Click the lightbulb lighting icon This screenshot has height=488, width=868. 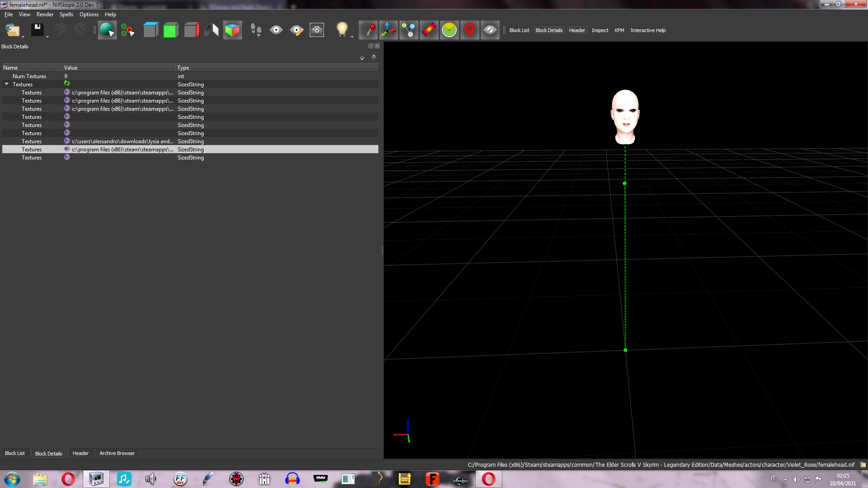click(x=342, y=30)
